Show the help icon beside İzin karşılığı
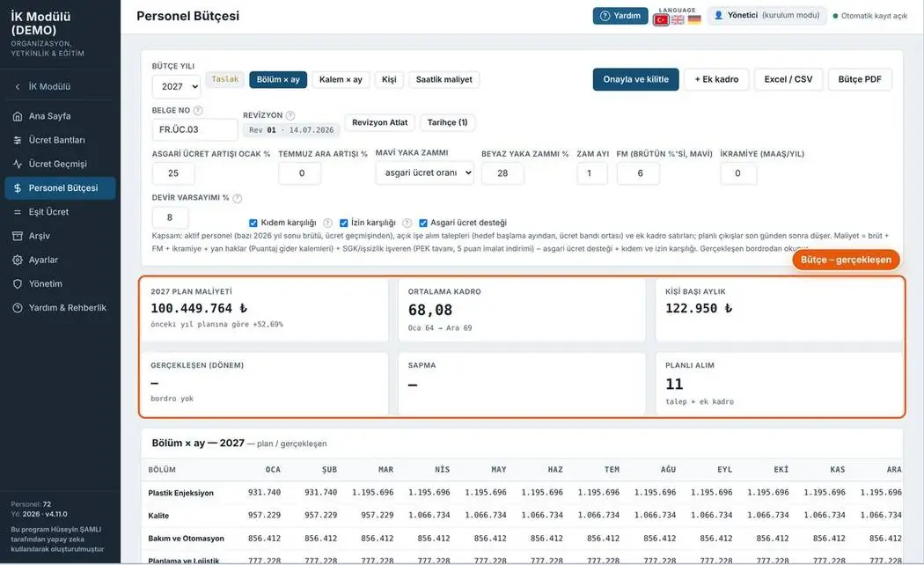The height and width of the screenshot is (565, 924). coord(407,223)
